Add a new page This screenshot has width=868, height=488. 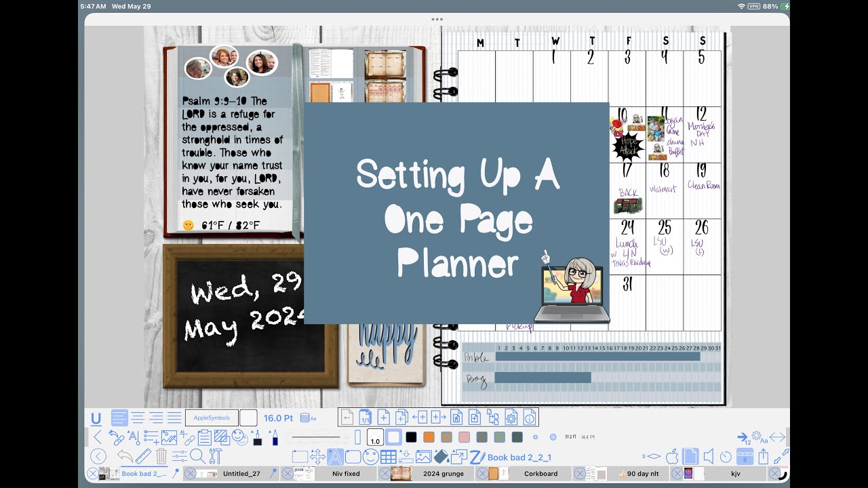pyautogui.click(x=383, y=418)
